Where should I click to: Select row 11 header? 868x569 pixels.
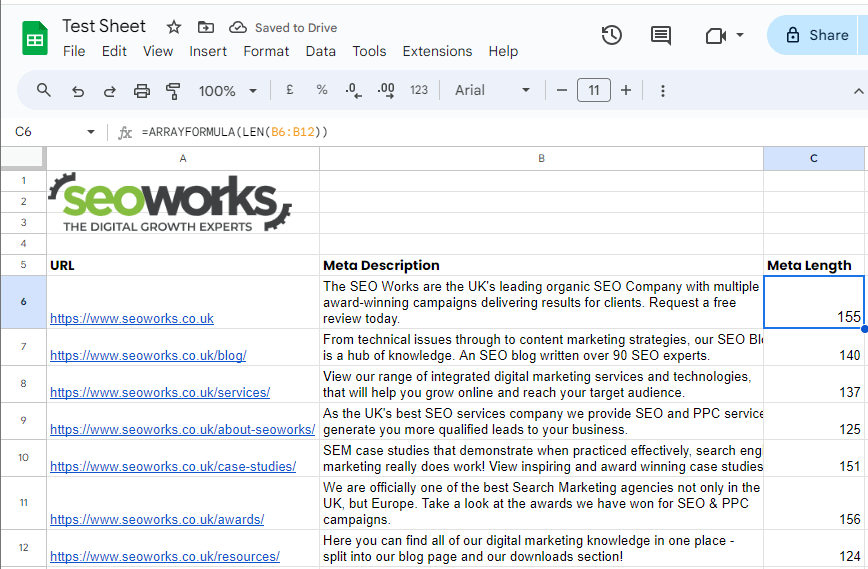23,503
